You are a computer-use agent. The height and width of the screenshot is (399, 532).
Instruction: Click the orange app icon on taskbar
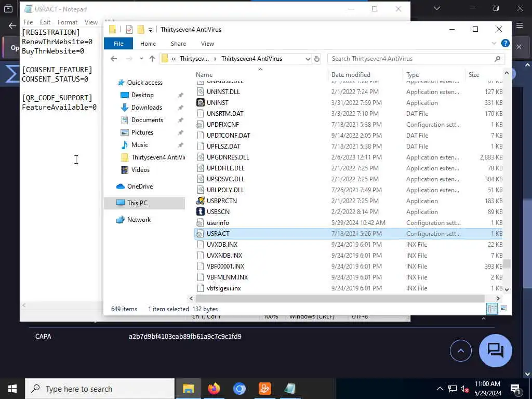pyautogui.click(x=264, y=389)
